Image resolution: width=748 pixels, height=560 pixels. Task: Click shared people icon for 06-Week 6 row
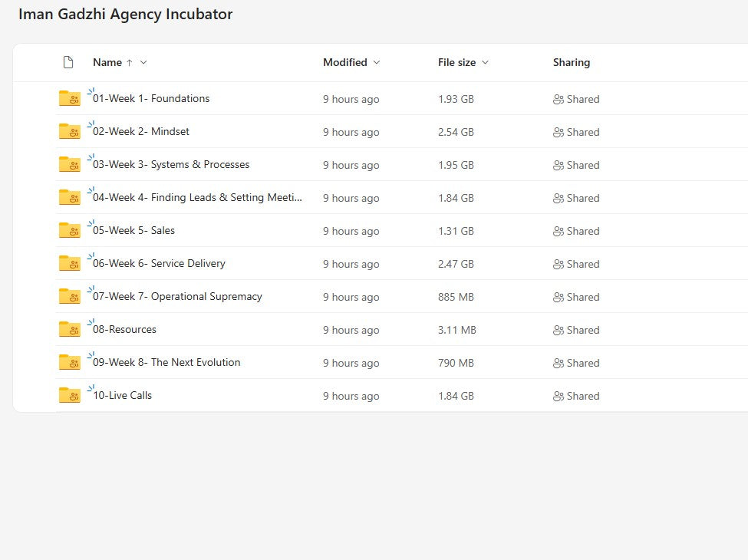559,264
